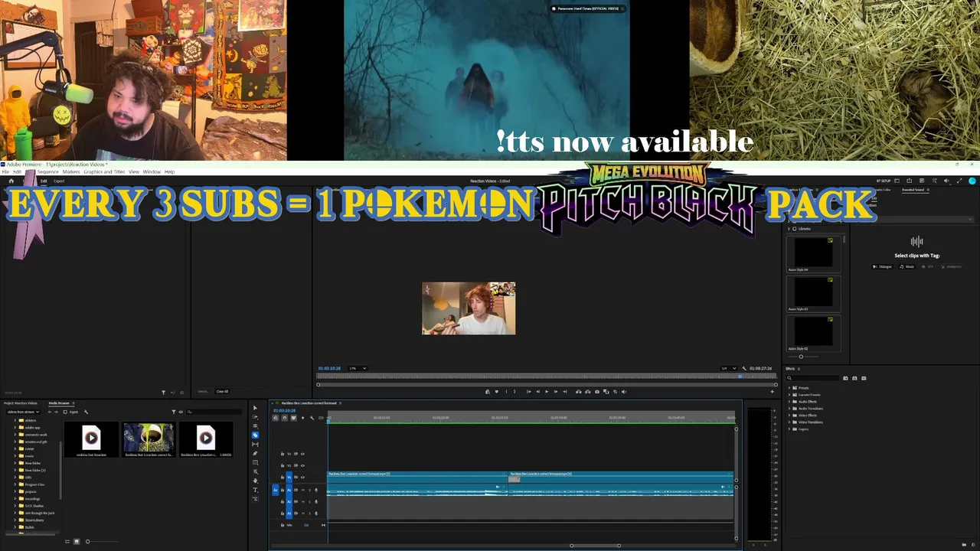Select the Type tool
This screenshot has width=980, height=551.
[x=255, y=490]
